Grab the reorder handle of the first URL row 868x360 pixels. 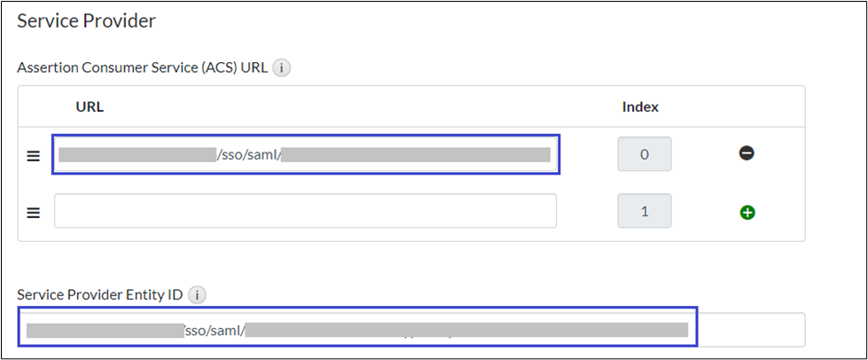click(34, 156)
